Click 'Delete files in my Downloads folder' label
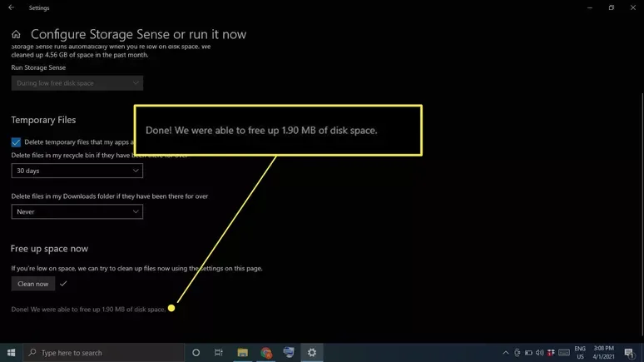Viewport: 644px width, 362px height. 110,196
